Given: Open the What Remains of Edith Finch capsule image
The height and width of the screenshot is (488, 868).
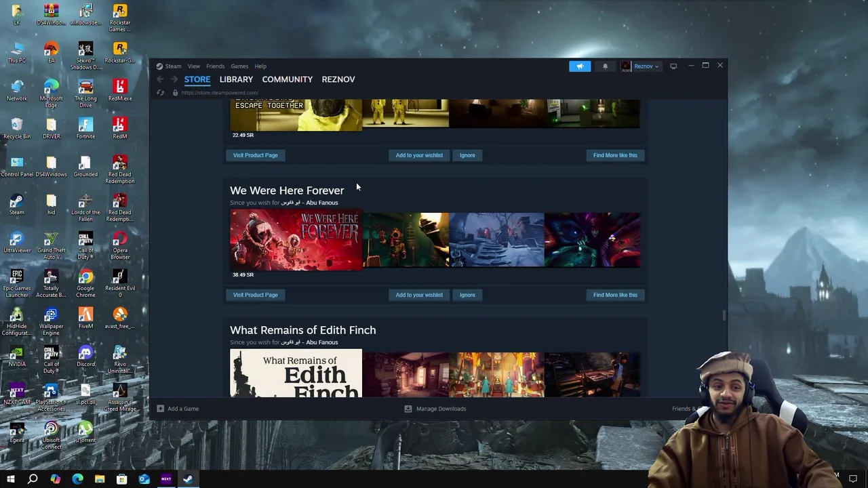Looking at the screenshot, I should tap(296, 373).
